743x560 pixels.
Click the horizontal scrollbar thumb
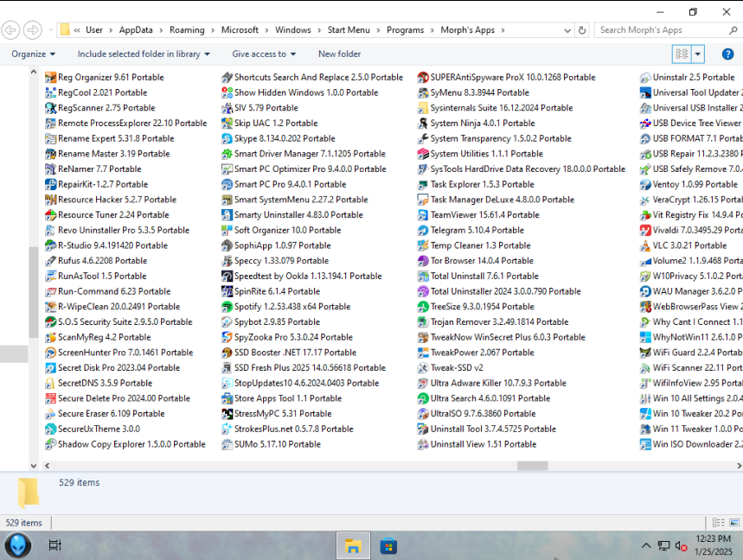(x=532, y=466)
